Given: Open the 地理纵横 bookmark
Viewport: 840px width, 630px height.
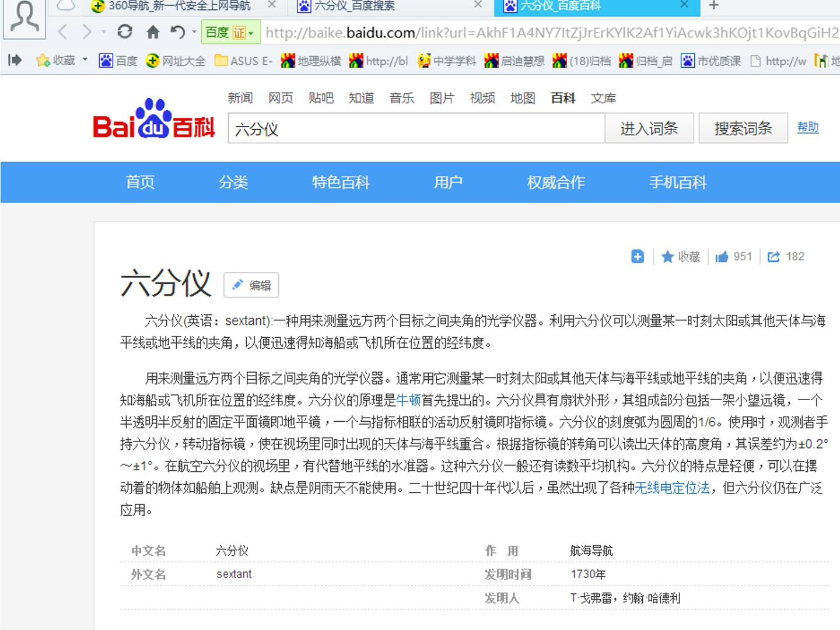Looking at the screenshot, I should coord(311,61).
